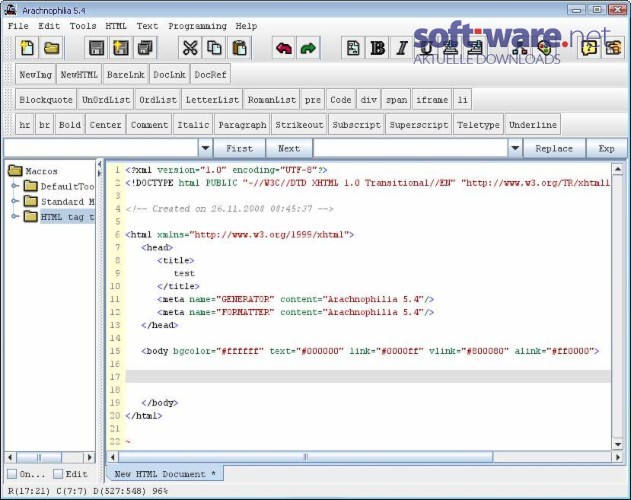Image resolution: width=631 pixels, height=500 pixels.
Task: Expand the Standard M macros folder
Action: (15, 201)
